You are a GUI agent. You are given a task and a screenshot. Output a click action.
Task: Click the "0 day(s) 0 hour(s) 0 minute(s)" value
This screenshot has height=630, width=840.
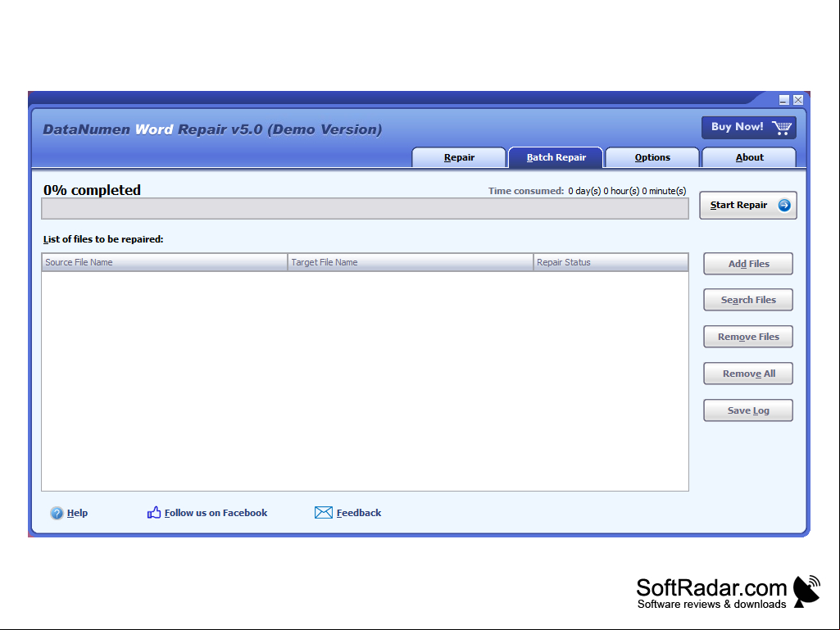coord(627,191)
